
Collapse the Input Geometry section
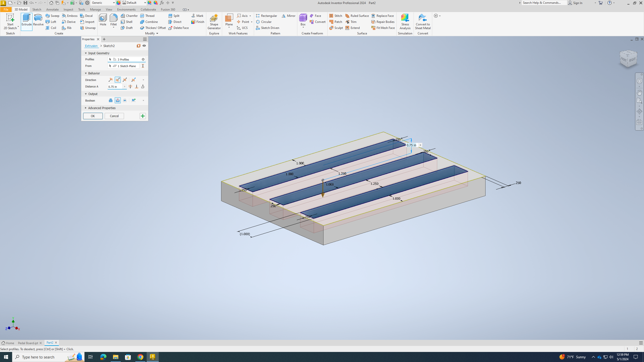point(86,53)
